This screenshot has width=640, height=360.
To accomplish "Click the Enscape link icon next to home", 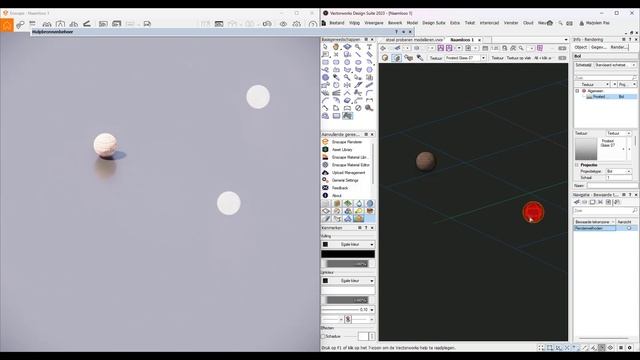I will pos(20,25).
